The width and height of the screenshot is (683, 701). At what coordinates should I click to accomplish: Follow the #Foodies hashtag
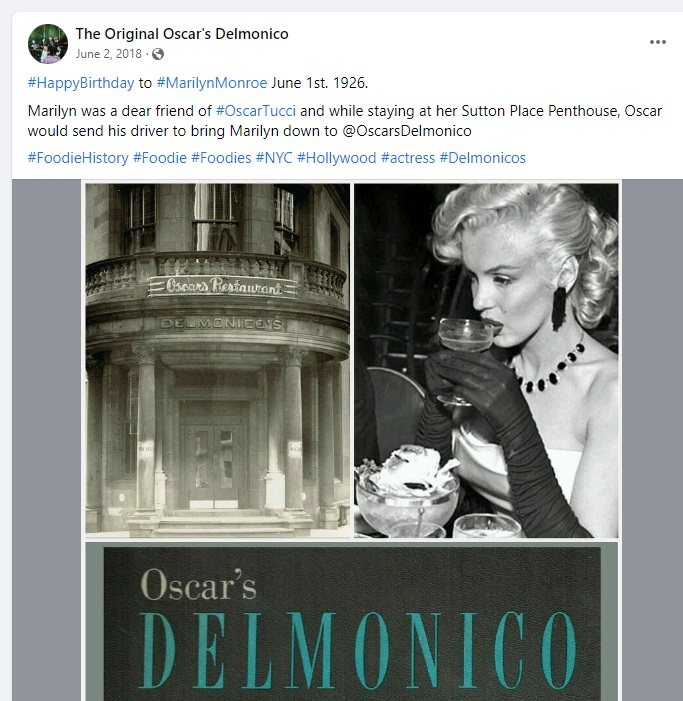[x=221, y=158]
